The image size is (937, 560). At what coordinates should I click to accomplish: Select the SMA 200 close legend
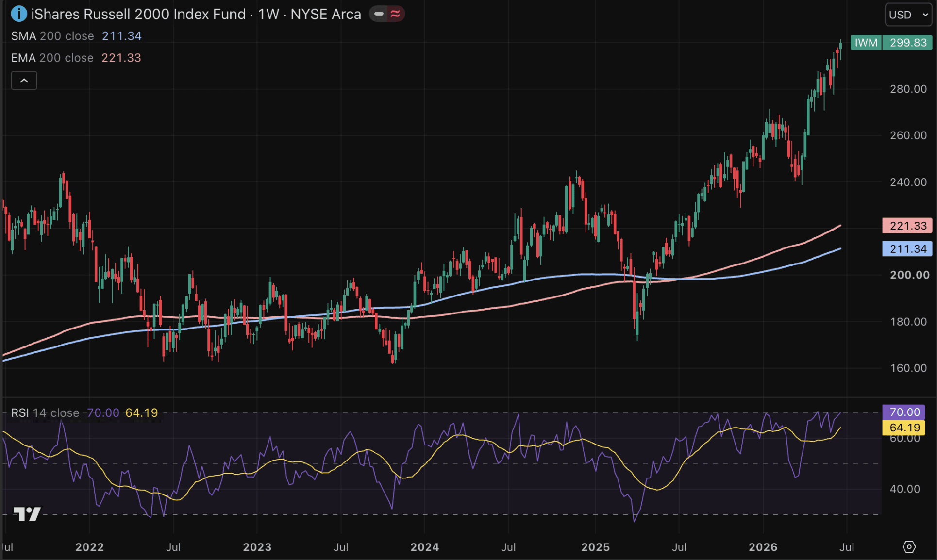click(52, 36)
